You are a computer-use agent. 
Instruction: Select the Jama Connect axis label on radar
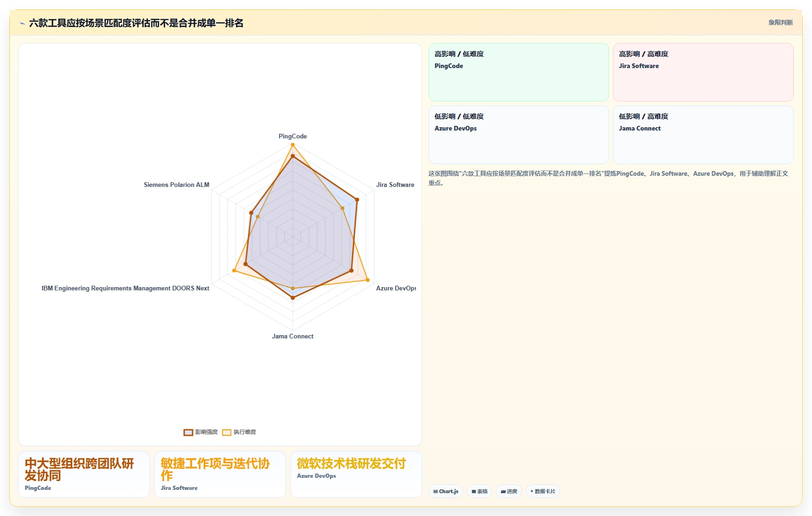293,336
